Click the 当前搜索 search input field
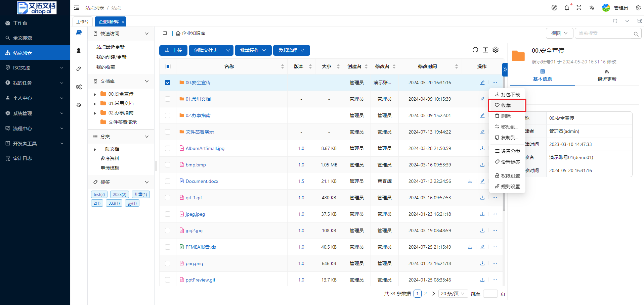This screenshot has width=644, height=305. click(603, 33)
